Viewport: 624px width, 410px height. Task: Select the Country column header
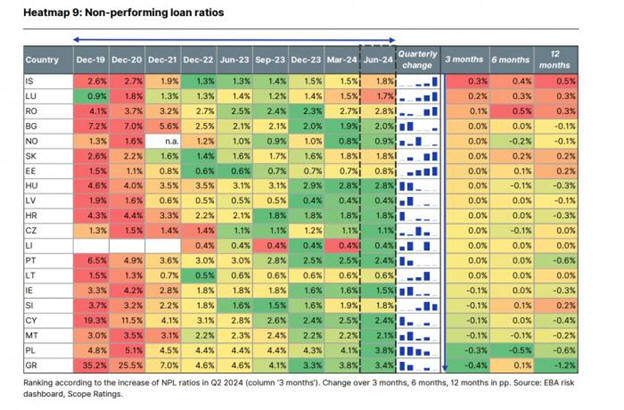click(x=43, y=59)
